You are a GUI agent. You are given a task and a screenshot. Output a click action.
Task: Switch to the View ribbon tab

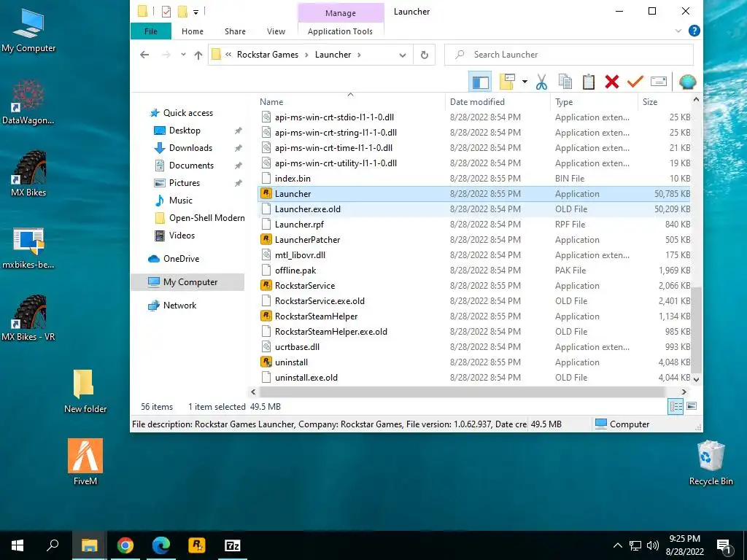point(276,31)
